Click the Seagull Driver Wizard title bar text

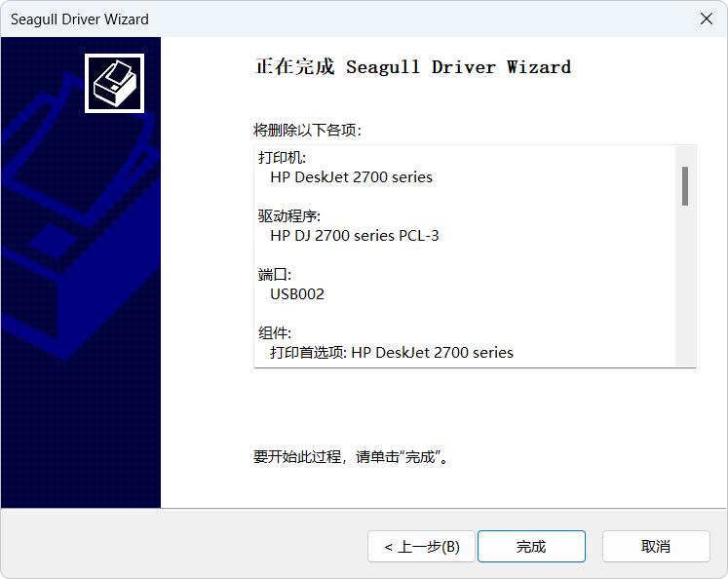[79, 19]
